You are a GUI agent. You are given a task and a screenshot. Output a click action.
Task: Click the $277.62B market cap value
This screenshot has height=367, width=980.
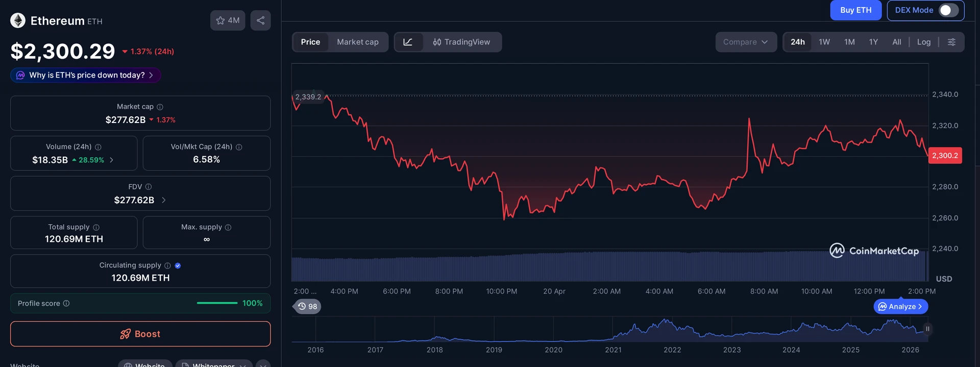[126, 120]
